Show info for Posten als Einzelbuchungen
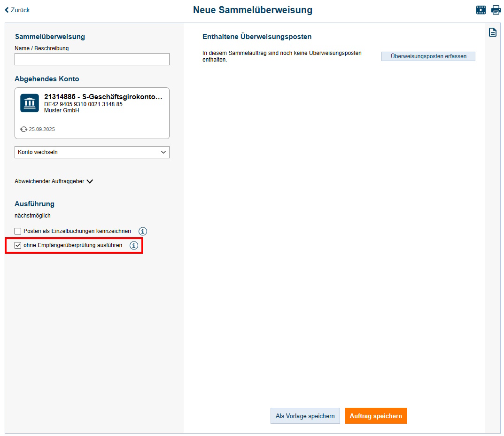 point(143,231)
